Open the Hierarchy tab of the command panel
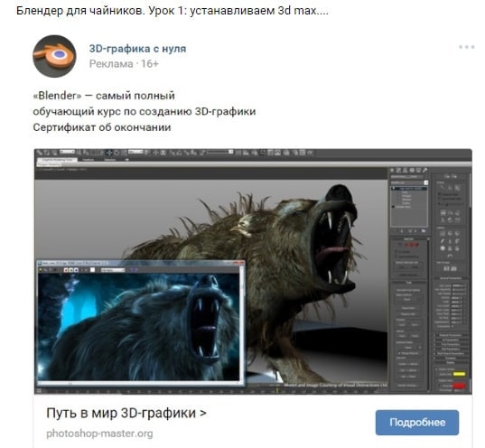This screenshot has height=448, width=485. [x=405, y=170]
